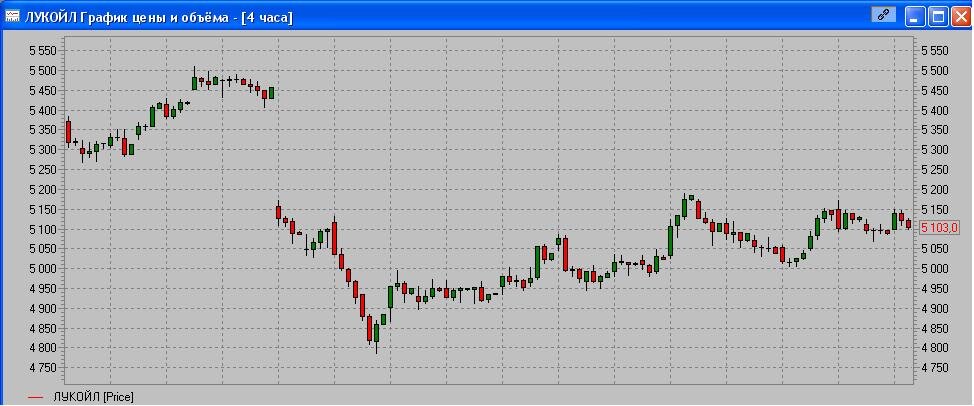Click the 5 500 label on right axis
Viewport: 974px width, 406px height.
935,71
